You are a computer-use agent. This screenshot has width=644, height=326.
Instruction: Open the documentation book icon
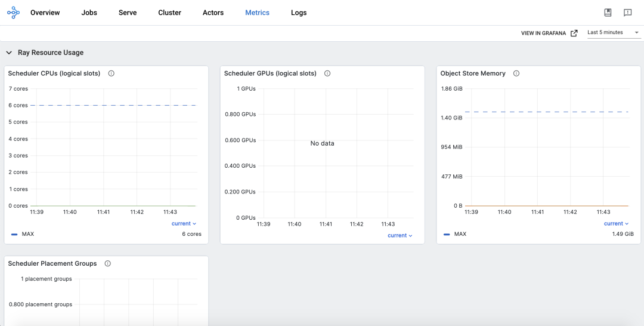[608, 13]
